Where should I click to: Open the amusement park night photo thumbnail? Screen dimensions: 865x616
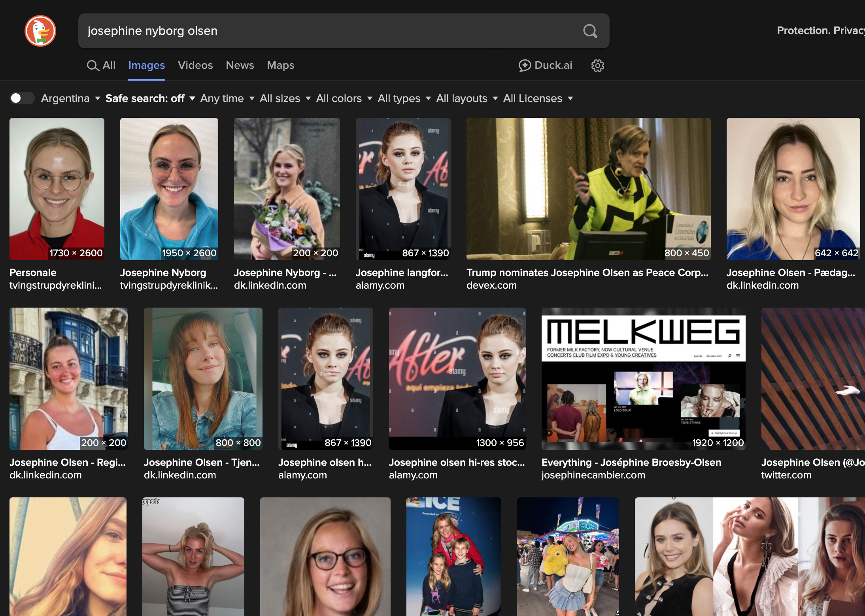point(568,557)
